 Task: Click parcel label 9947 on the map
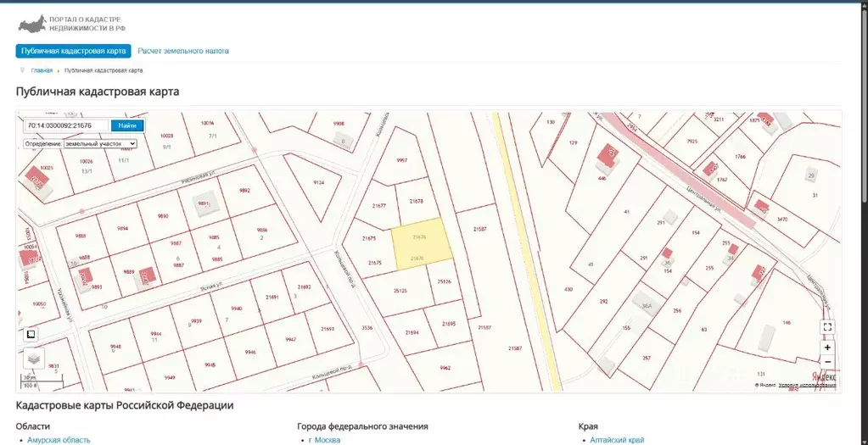(291, 339)
